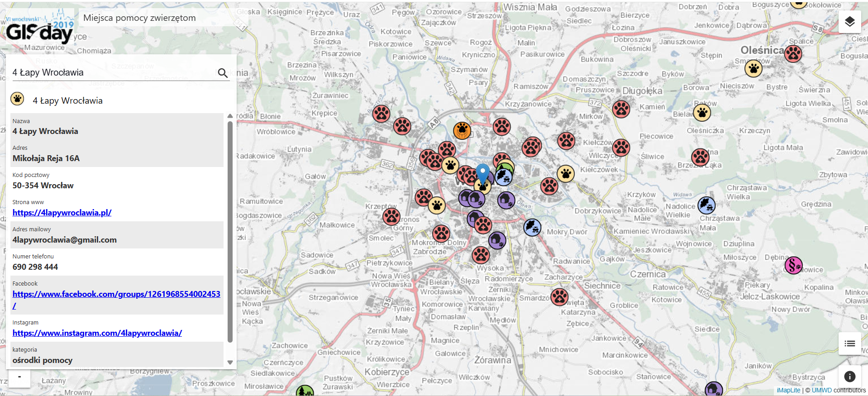
Task: Click the red paw marker near Smardzów
Action: tap(559, 297)
